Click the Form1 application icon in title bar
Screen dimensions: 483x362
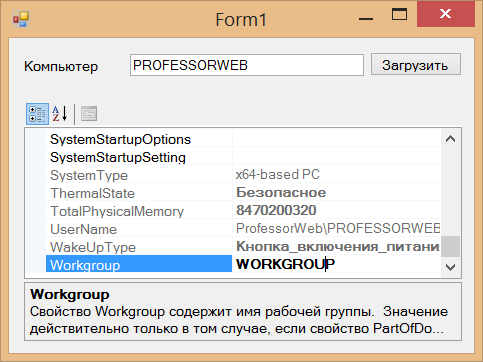[21, 19]
